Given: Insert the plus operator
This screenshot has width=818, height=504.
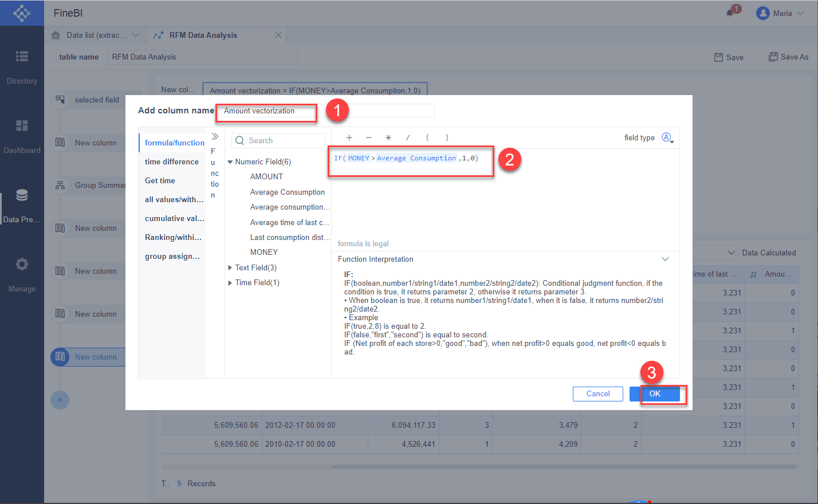Looking at the screenshot, I should (x=349, y=137).
